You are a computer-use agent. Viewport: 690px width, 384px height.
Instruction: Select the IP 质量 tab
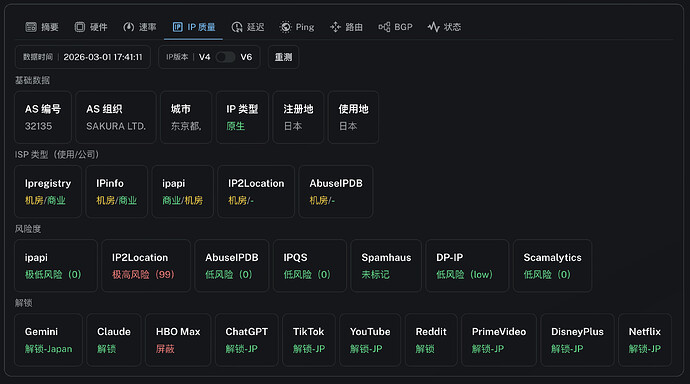pos(194,27)
